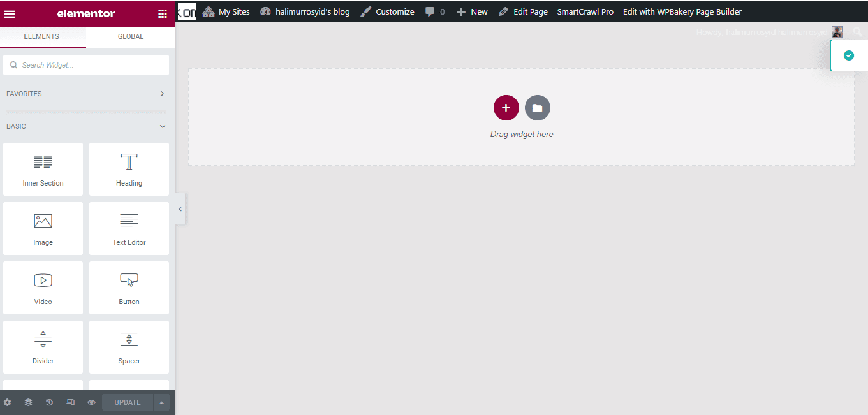Click the red add section plus button

click(x=506, y=108)
